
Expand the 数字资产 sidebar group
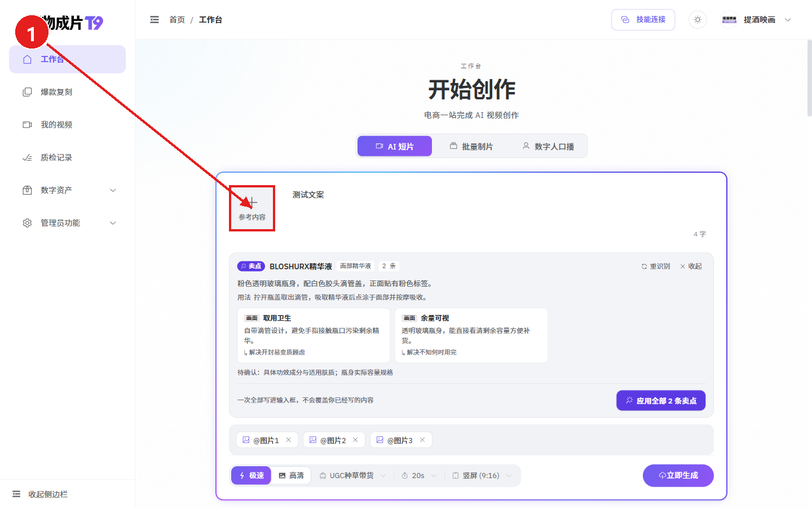click(x=67, y=190)
